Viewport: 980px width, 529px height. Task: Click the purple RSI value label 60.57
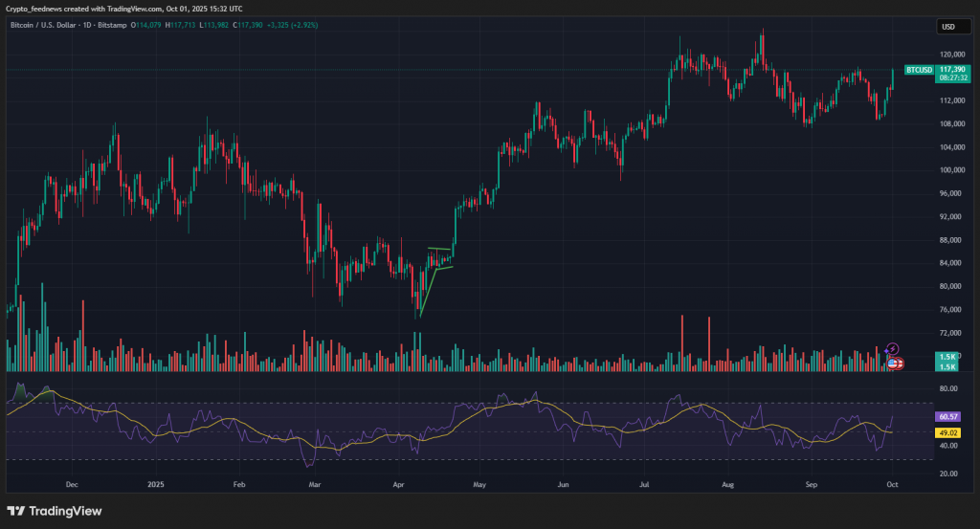click(947, 417)
